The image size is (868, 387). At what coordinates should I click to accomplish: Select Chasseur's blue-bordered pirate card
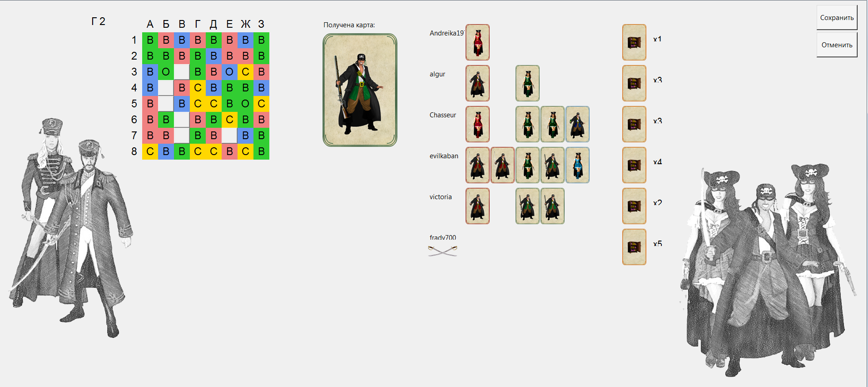click(x=577, y=124)
